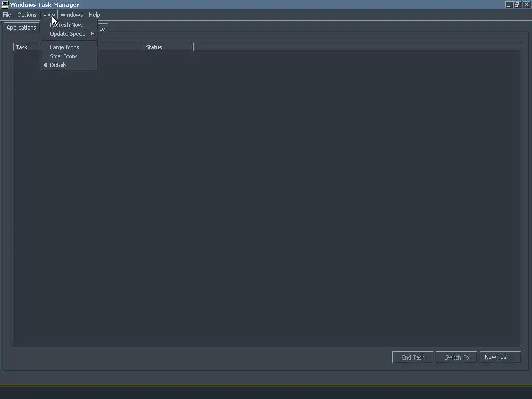Image resolution: width=532 pixels, height=399 pixels.
Task: Restore the Task Manager window size
Action: (517, 4)
